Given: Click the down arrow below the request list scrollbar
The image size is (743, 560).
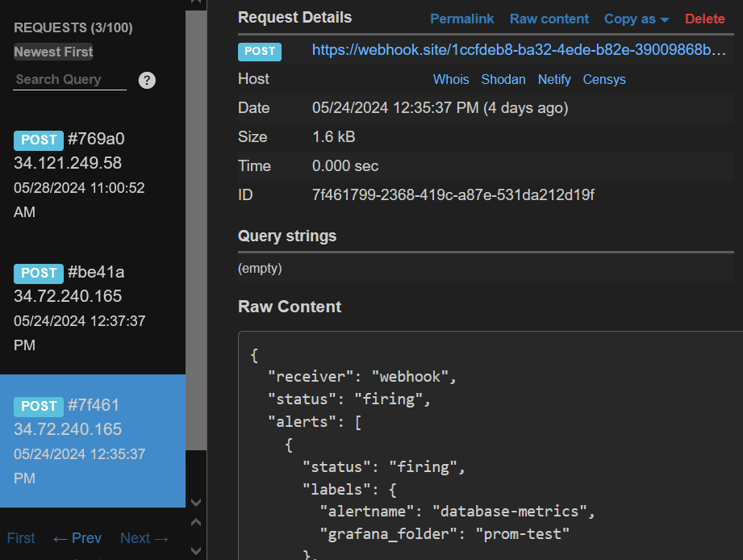Looking at the screenshot, I should 195,502.
